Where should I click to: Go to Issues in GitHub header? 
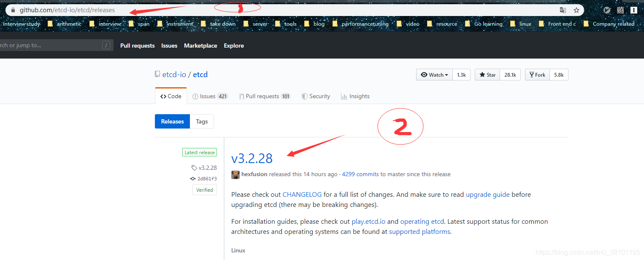pos(169,46)
